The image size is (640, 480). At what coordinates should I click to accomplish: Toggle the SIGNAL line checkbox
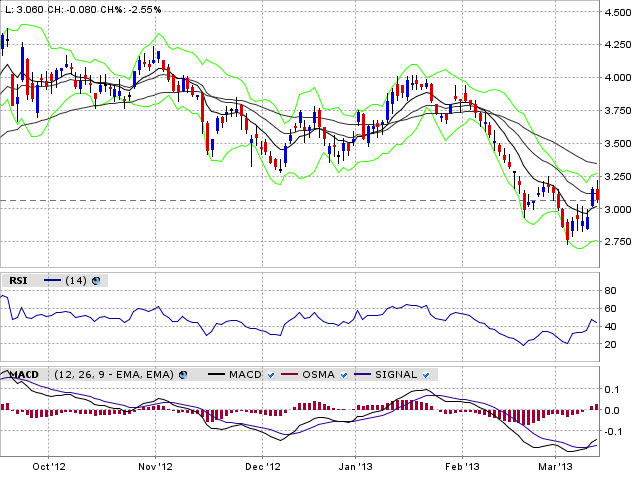pos(426,375)
